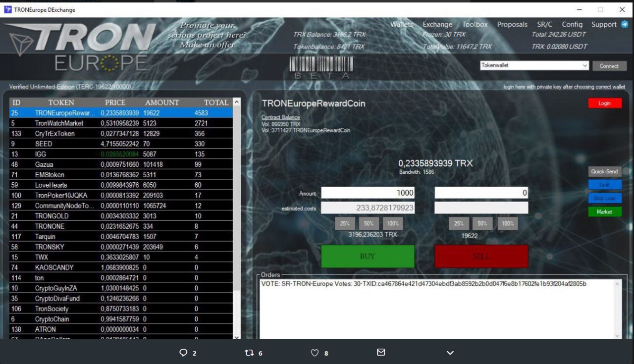
Task: Click 100% under the buy amount
Action: 393,223
